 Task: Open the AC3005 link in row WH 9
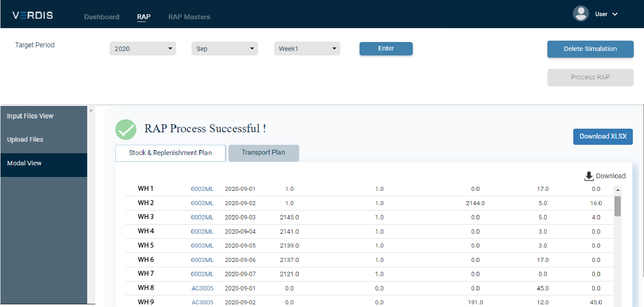(202, 303)
